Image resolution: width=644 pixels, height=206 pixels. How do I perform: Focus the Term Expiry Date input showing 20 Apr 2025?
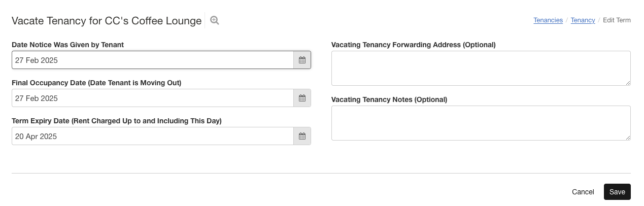pos(152,136)
